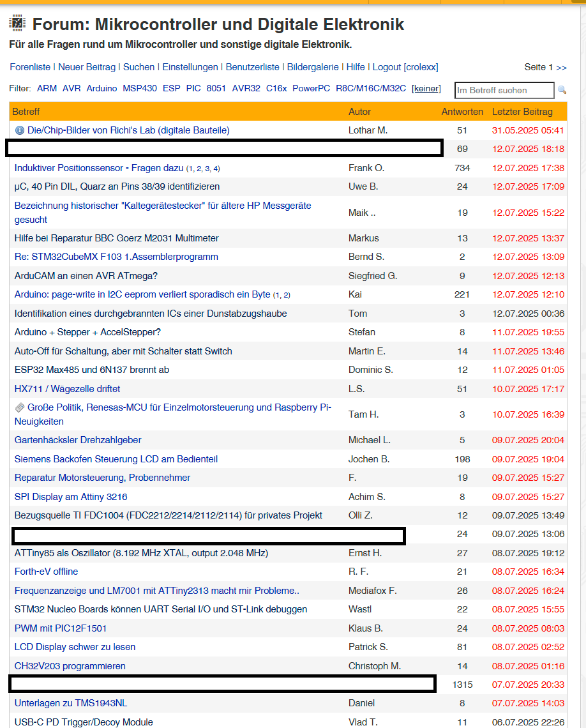Open Hilfe navigation link

[356, 67]
